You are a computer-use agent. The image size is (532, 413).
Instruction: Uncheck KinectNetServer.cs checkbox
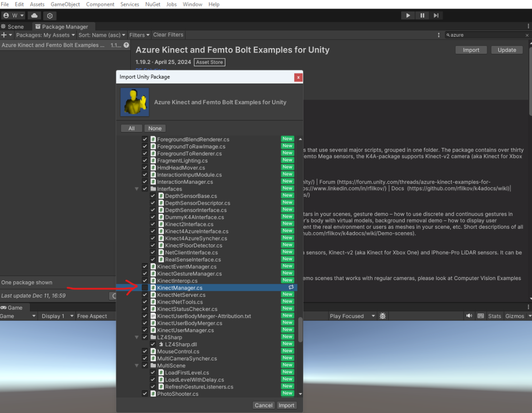click(145, 295)
